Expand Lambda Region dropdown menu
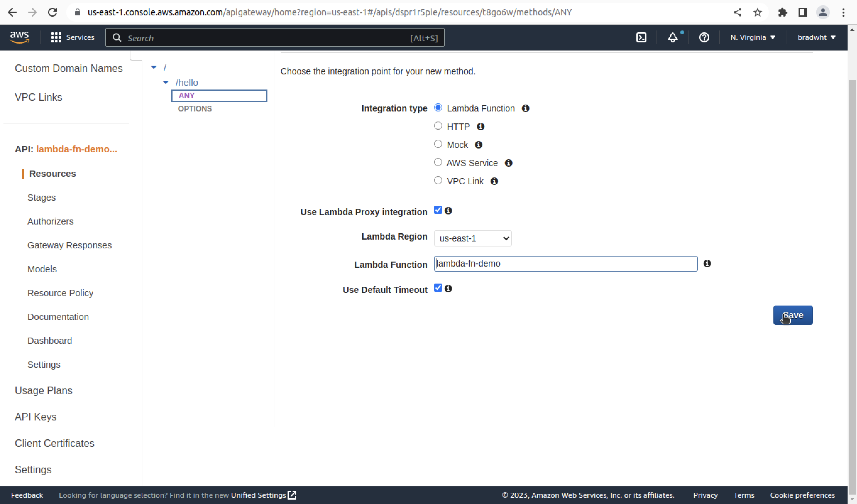This screenshot has width=857, height=504. 473,238
